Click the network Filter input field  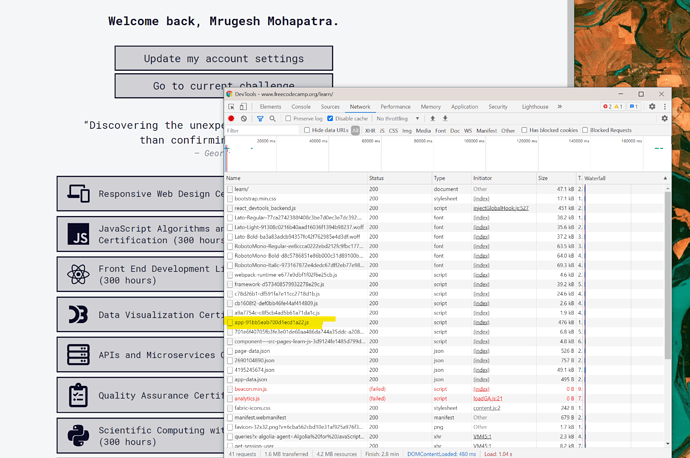(x=262, y=131)
